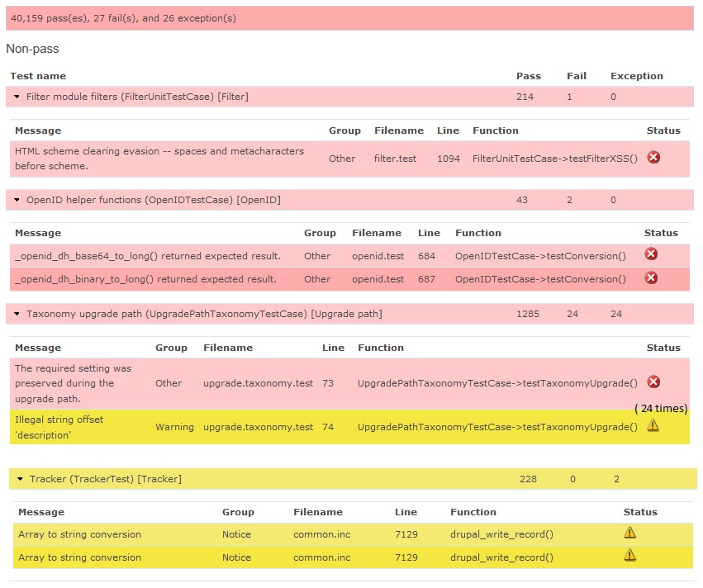
Task: Click _openid_dh_base64_to_long() message
Action: pos(148,256)
